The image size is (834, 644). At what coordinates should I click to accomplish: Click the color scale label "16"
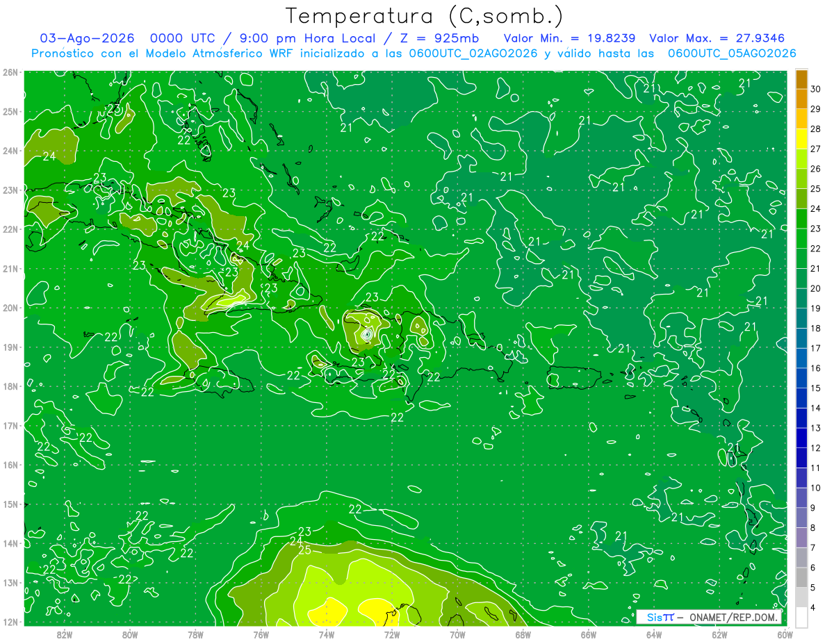coord(816,368)
